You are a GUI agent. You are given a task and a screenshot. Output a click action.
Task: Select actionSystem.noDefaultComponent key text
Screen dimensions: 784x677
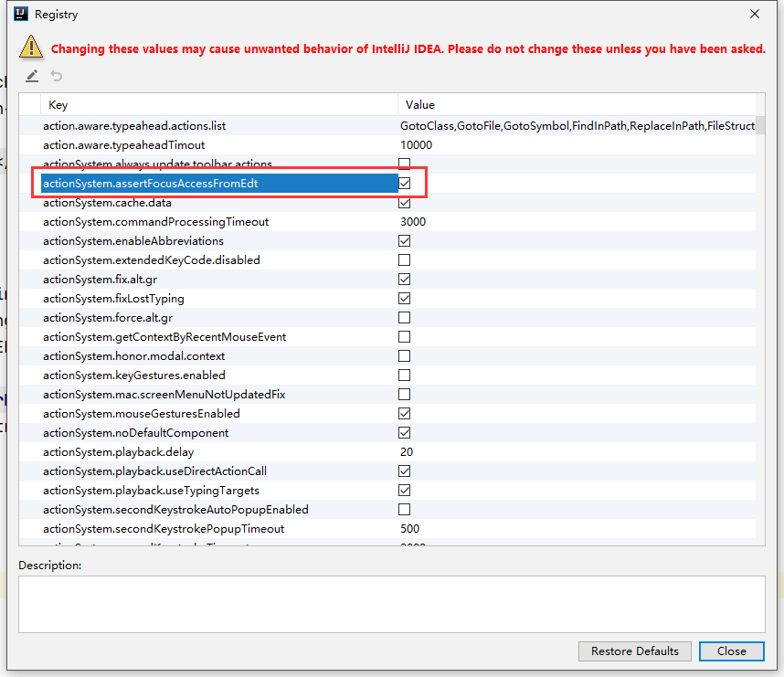pos(135,433)
